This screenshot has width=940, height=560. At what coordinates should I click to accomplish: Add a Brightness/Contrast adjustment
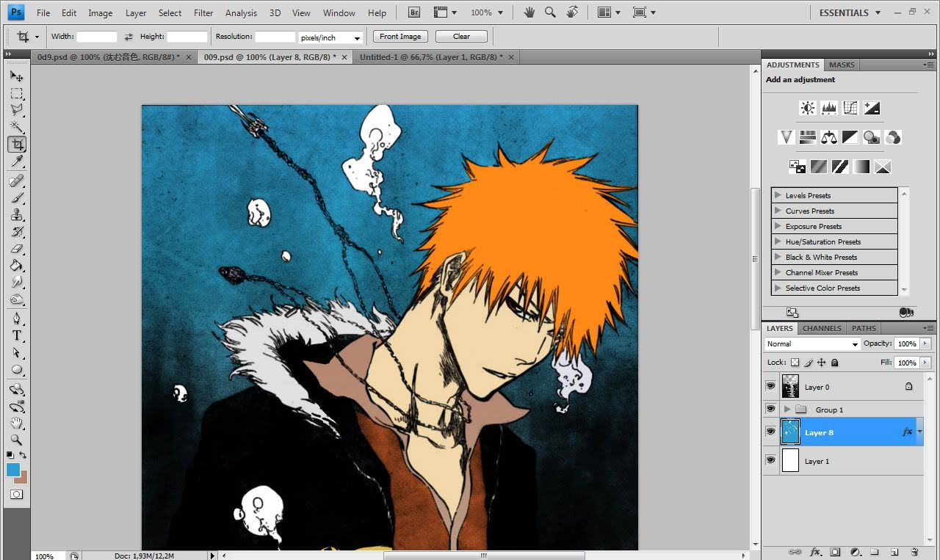point(808,109)
